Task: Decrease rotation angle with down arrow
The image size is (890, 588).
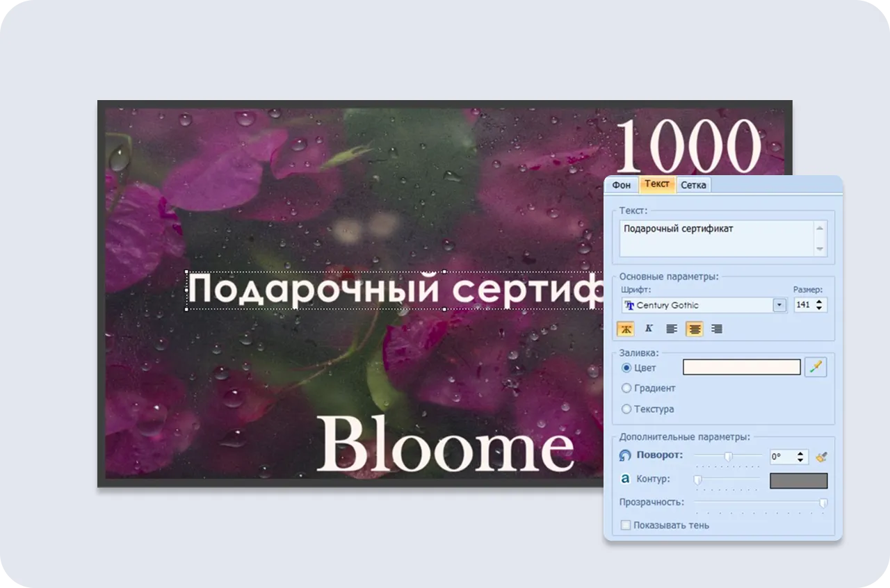Action: [x=801, y=460]
